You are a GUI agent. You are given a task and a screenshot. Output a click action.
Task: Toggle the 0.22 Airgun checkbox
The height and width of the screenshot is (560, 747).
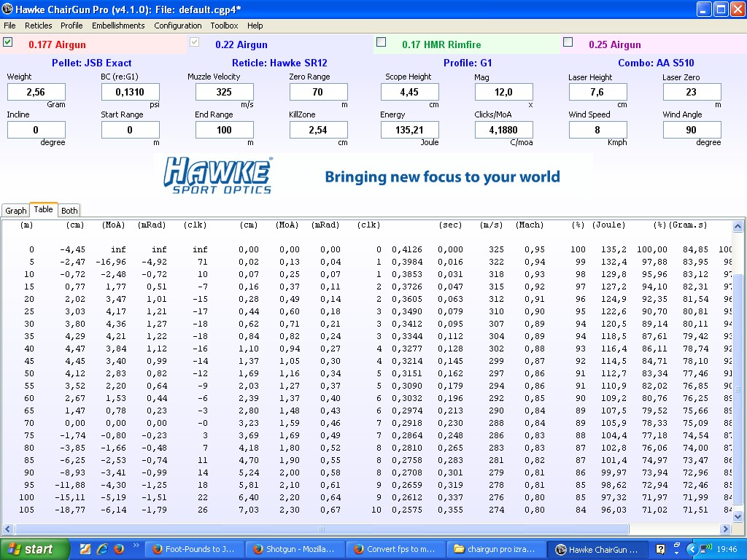point(194,42)
